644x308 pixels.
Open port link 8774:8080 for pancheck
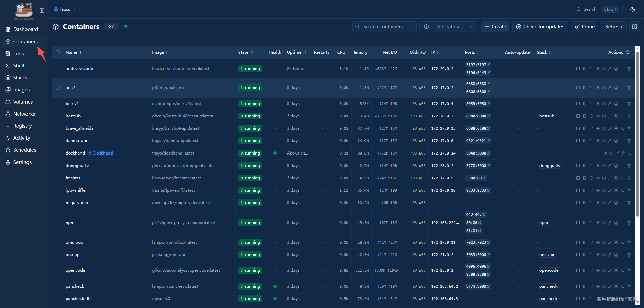478,286
